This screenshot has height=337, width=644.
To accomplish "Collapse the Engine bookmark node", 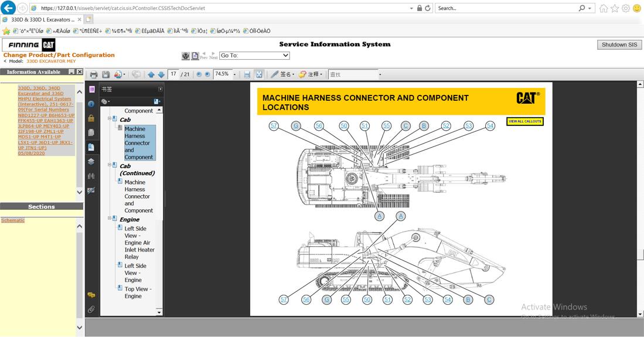I will 110,218.
